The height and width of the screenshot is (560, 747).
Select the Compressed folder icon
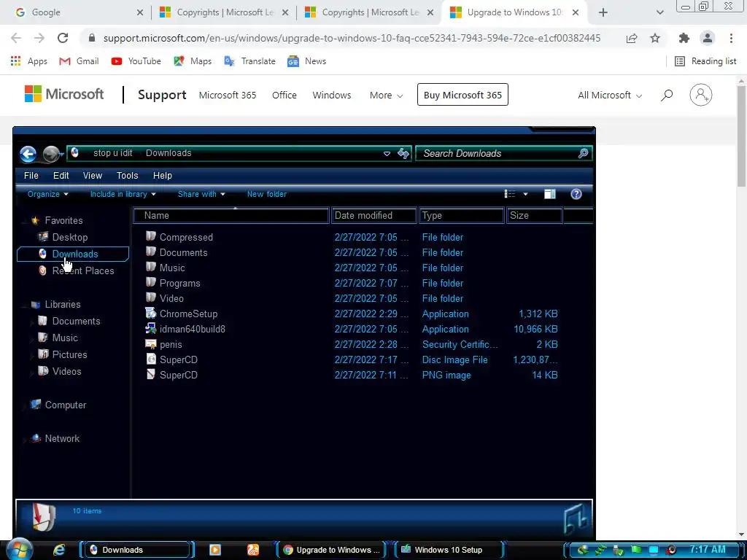pyautogui.click(x=150, y=236)
